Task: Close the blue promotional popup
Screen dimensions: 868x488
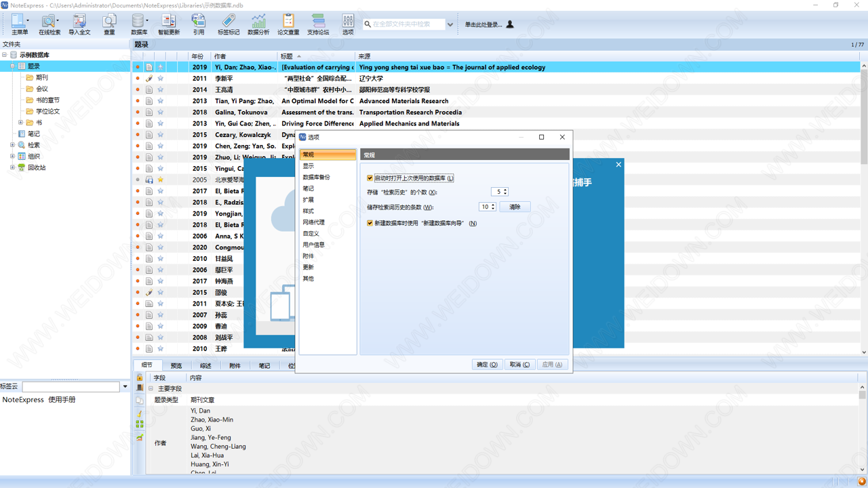Action: (618, 165)
